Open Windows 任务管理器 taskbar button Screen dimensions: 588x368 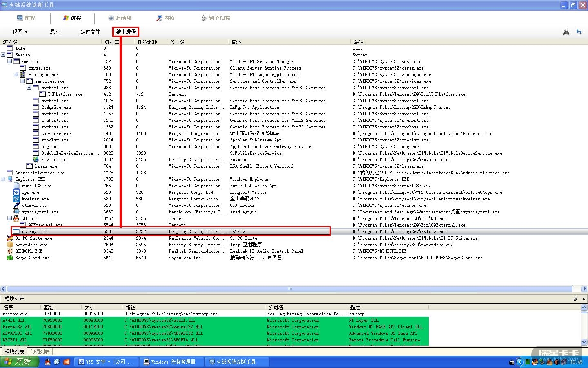171,362
